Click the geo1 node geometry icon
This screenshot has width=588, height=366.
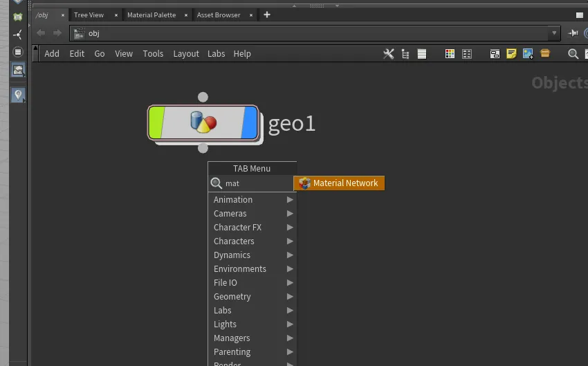pyautogui.click(x=203, y=122)
